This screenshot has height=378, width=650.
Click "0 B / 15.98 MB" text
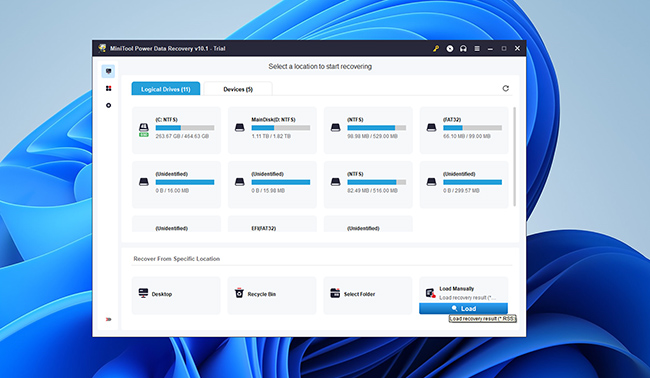point(268,191)
